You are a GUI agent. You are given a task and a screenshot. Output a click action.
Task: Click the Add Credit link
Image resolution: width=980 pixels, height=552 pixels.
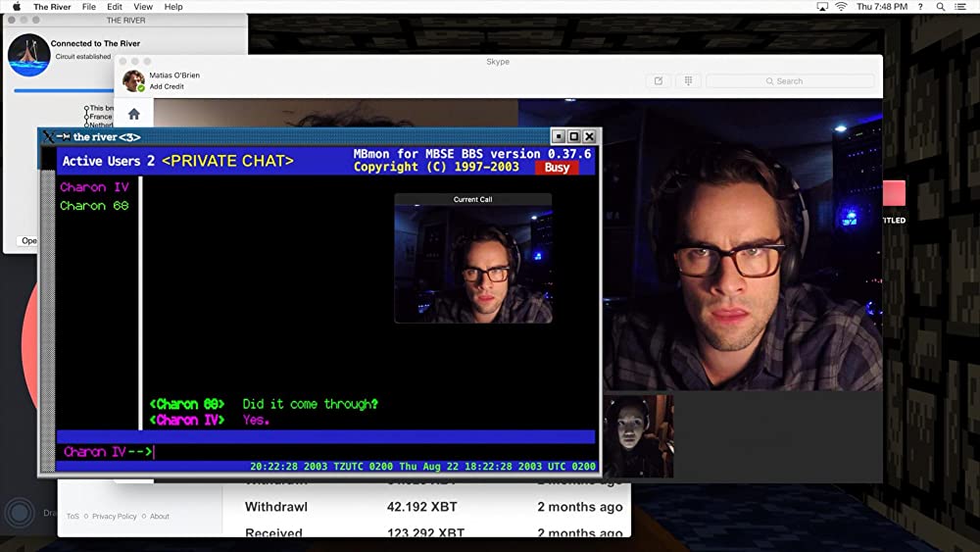[167, 87]
